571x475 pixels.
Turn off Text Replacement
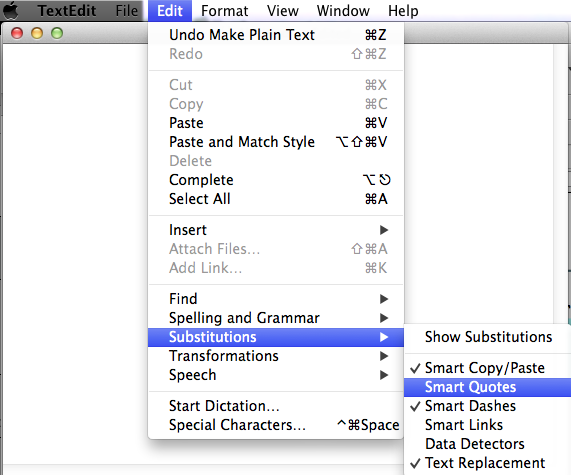pos(487,463)
